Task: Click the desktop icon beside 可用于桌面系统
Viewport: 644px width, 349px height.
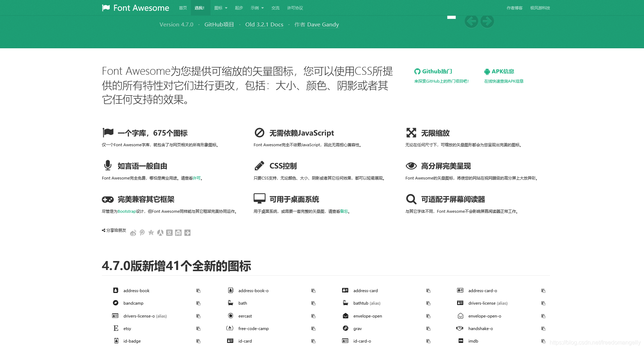Action: [259, 199]
